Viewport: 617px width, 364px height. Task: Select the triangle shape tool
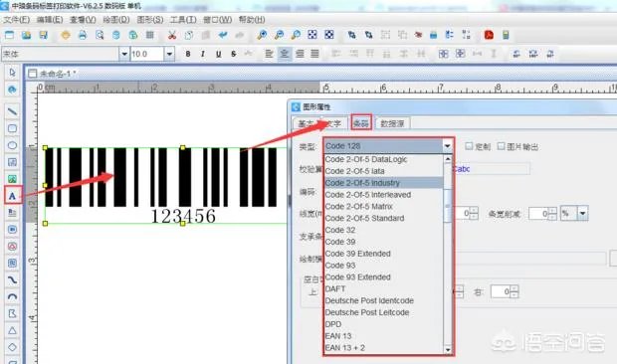pyautogui.click(x=12, y=330)
